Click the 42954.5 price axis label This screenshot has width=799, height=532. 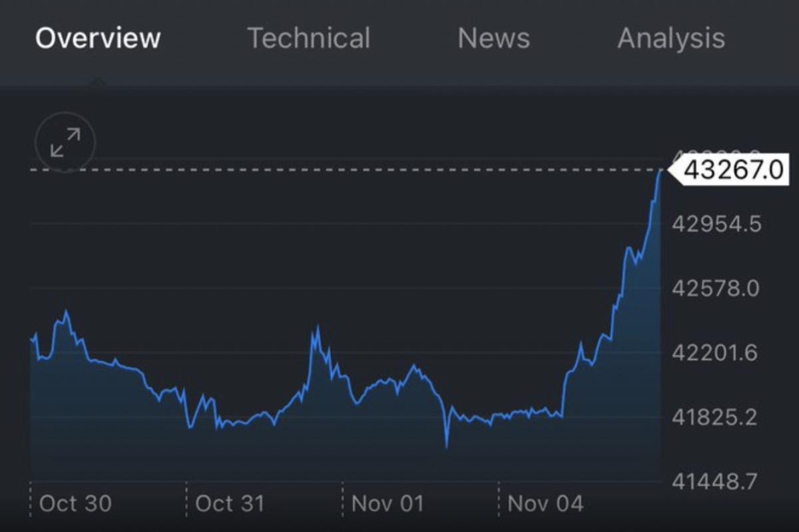click(716, 224)
